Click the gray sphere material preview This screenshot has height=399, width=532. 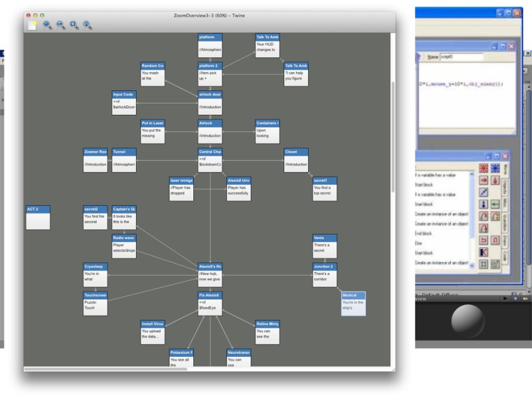pyautogui.click(x=467, y=320)
